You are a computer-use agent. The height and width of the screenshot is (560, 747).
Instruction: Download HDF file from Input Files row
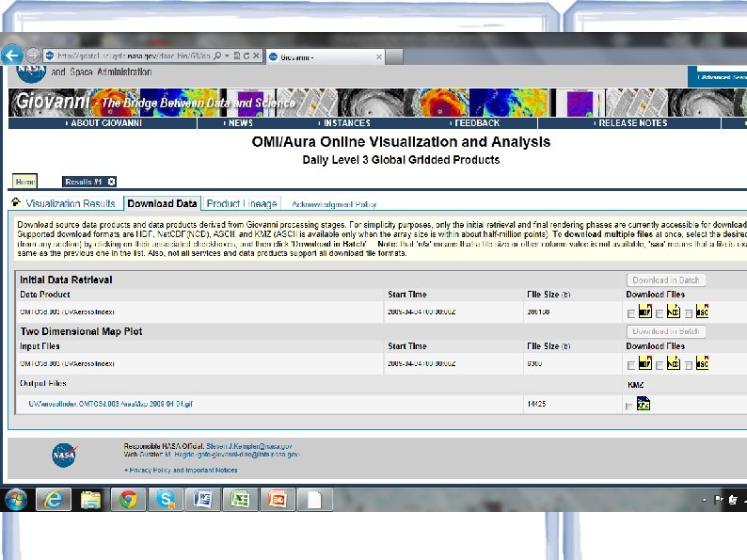click(x=645, y=363)
